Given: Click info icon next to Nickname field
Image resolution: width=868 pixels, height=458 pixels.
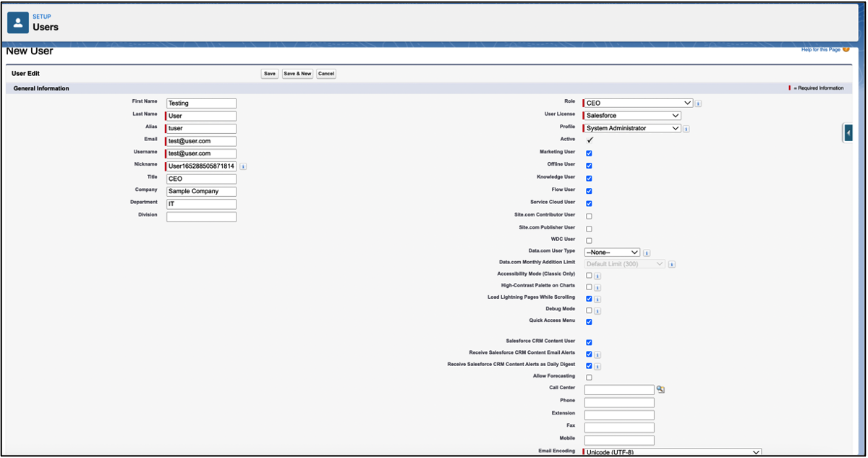Looking at the screenshot, I should click(243, 166).
